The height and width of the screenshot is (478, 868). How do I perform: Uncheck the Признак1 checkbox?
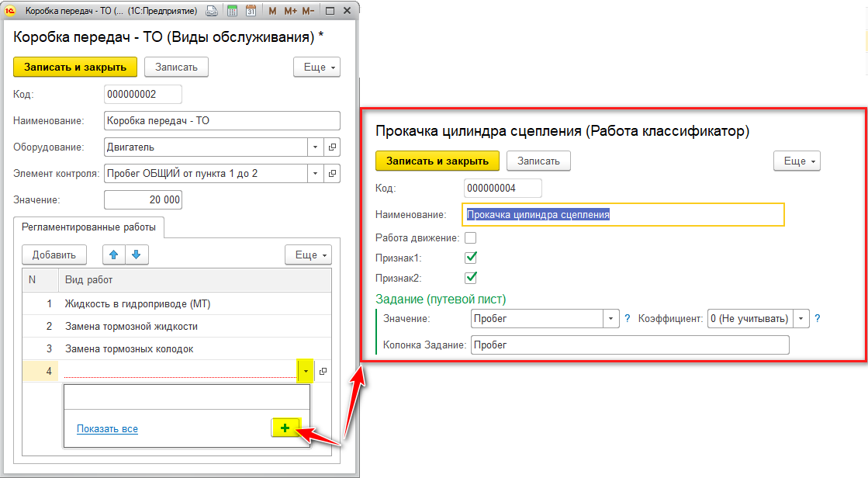(470, 258)
